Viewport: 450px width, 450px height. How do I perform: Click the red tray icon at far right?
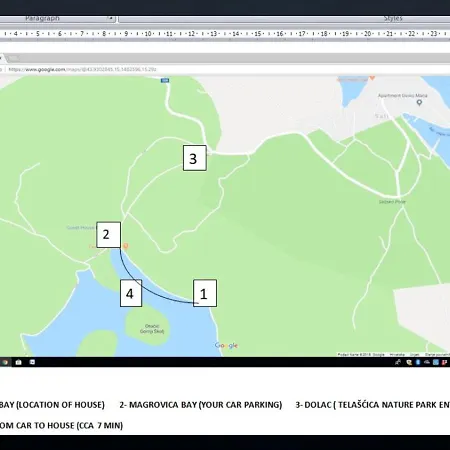click(x=444, y=362)
